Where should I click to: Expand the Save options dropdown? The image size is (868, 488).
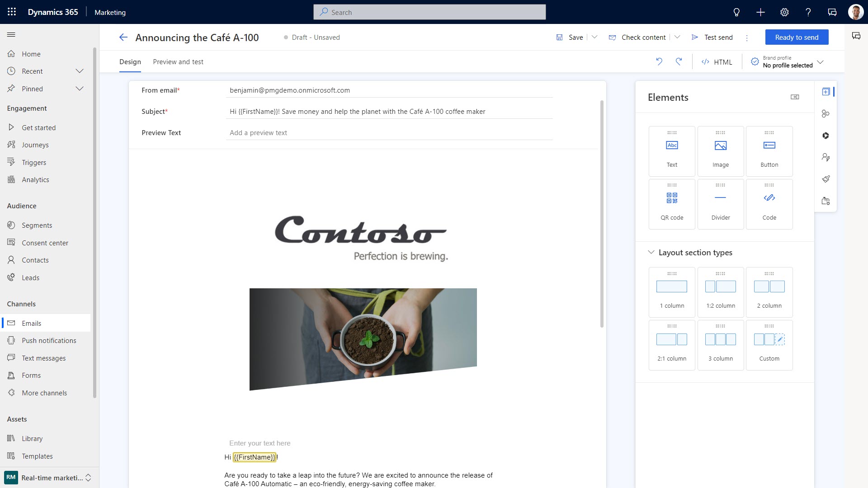pyautogui.click(x=594, y=37)
